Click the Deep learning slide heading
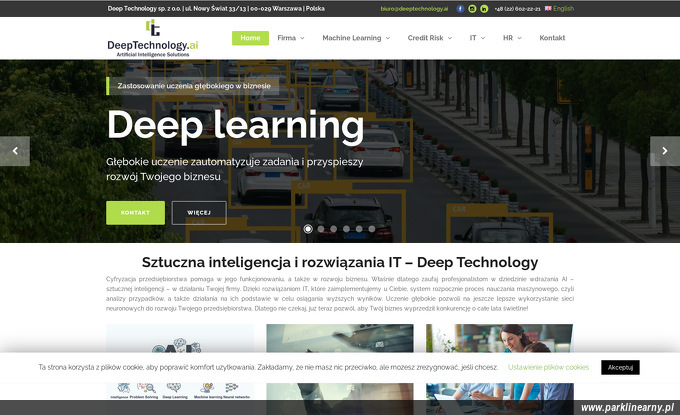This screenshot has height=415, width=680. 235,125
